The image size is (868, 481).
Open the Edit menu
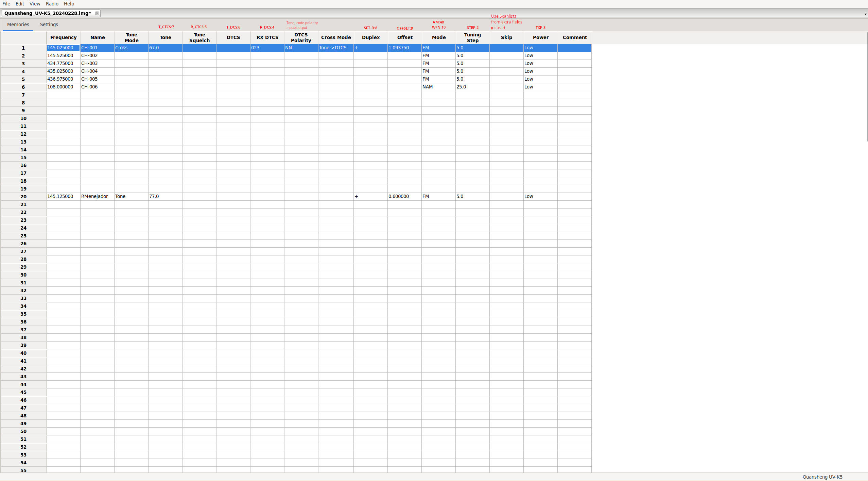point(20,4)
